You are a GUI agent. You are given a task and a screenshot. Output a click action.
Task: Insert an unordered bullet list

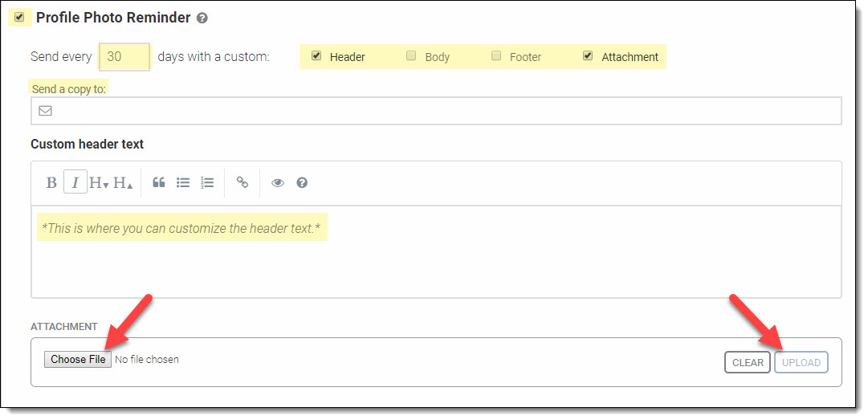(183, 183)
